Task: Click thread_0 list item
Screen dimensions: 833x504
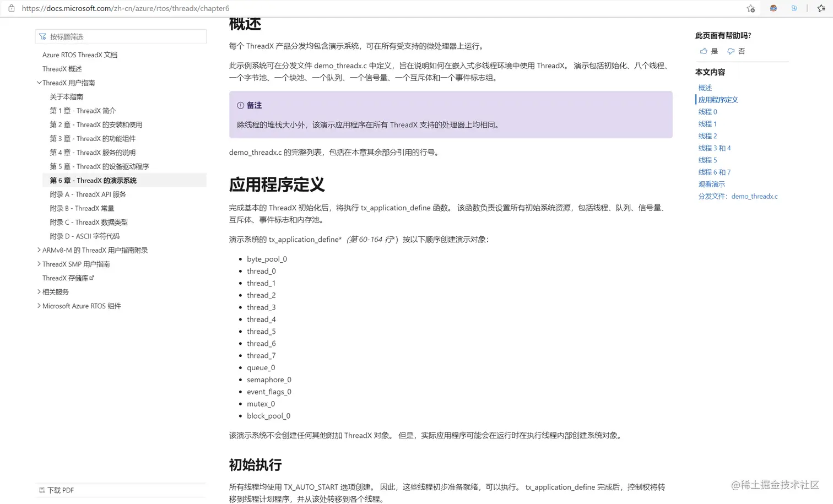Action: [261, 271]
